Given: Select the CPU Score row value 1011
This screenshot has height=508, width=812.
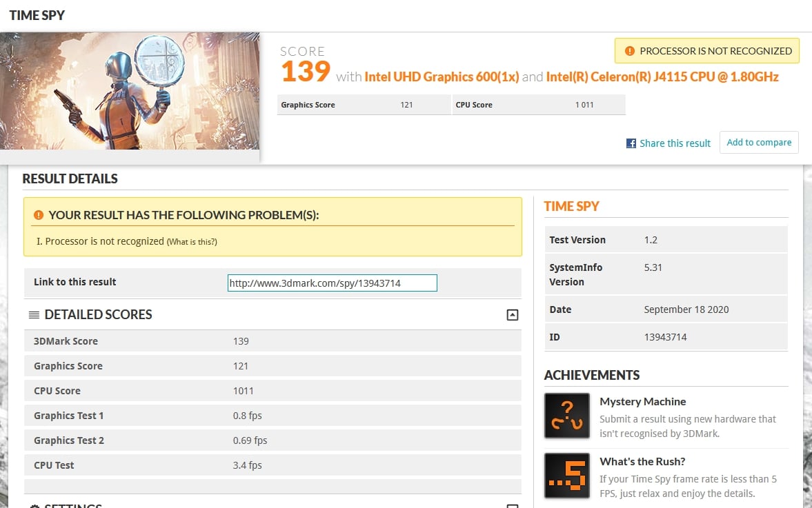Looking at the screenshot, I should tap(244, 391).
